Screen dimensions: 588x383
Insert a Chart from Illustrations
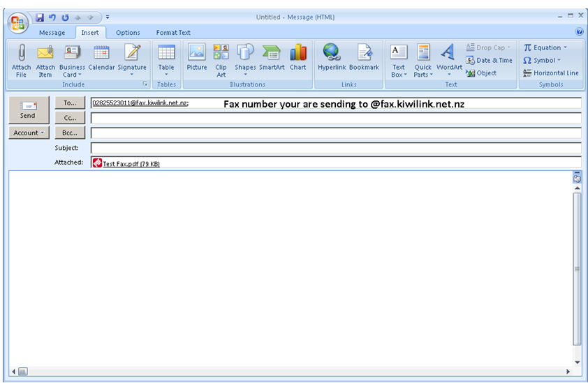[298, 53]
